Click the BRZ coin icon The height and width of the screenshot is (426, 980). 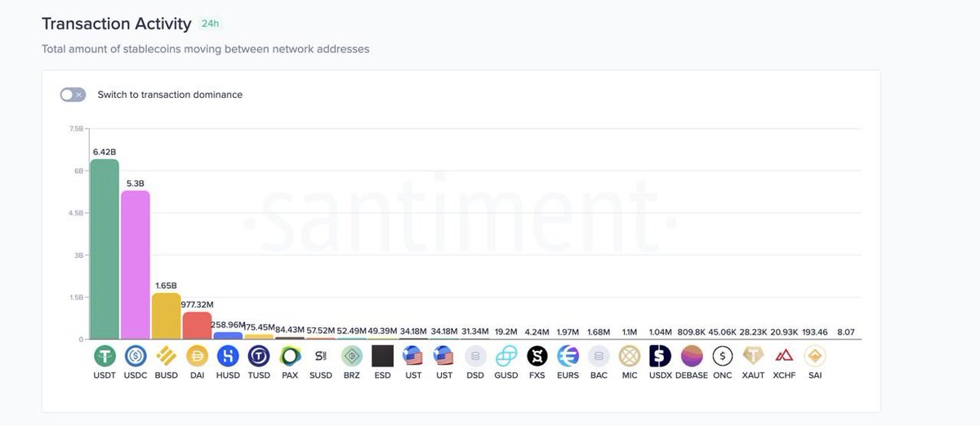[x=352, y=356]
